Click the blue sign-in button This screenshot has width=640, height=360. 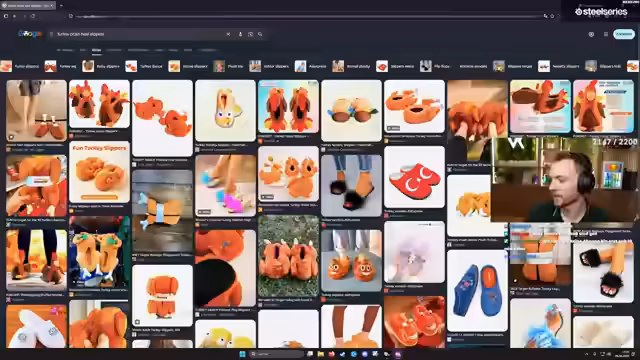click(624, 34)
